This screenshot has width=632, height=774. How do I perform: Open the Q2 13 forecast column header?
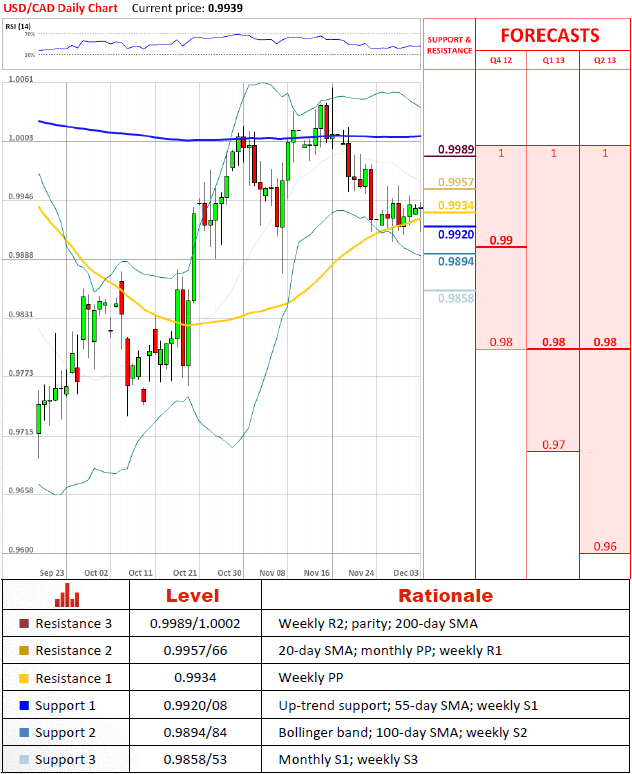(x=605, y=61)
